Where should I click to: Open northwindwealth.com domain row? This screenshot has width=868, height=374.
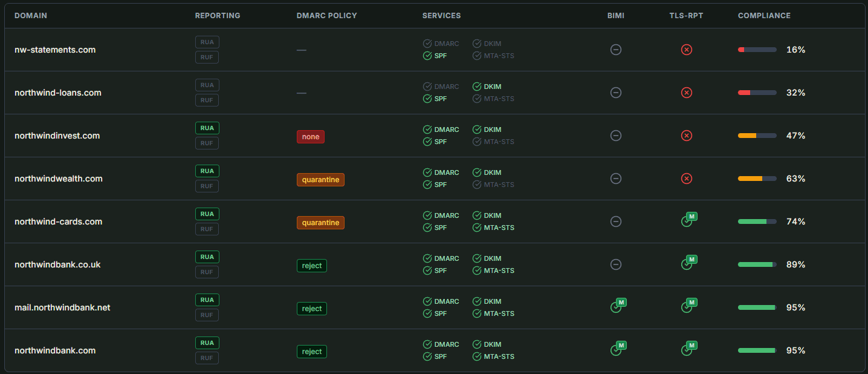[435, 179]
